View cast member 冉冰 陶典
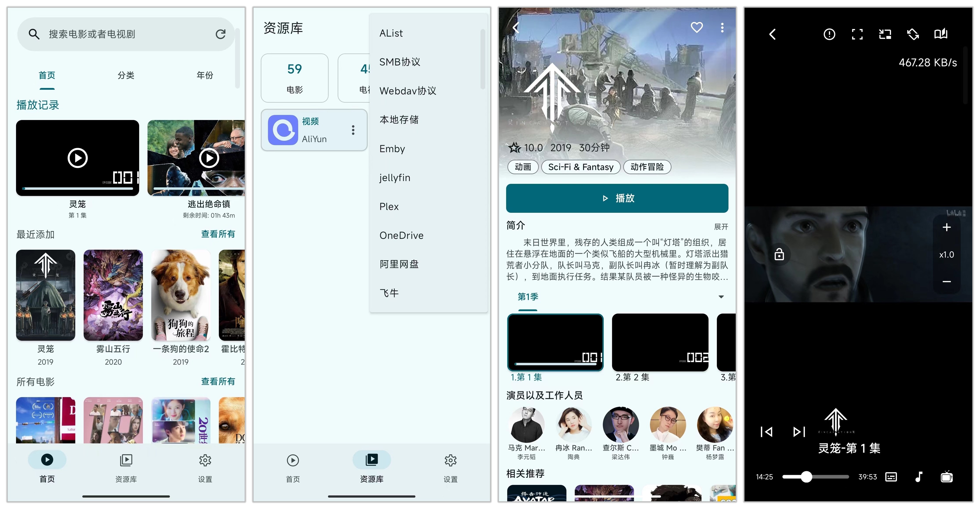 pos(574,434)
